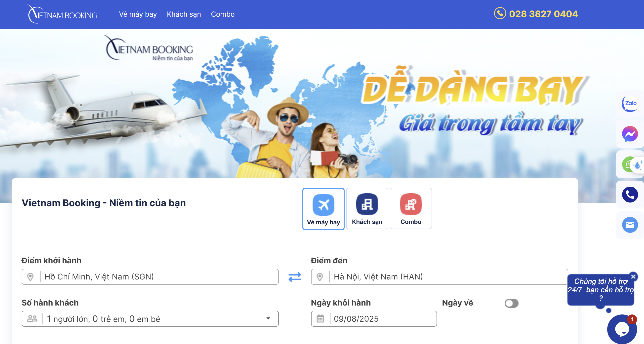The width and height of the screenshot is (644, 344).
Task: Close the 24/7 support chat tooltip
Action: (633, 276)
